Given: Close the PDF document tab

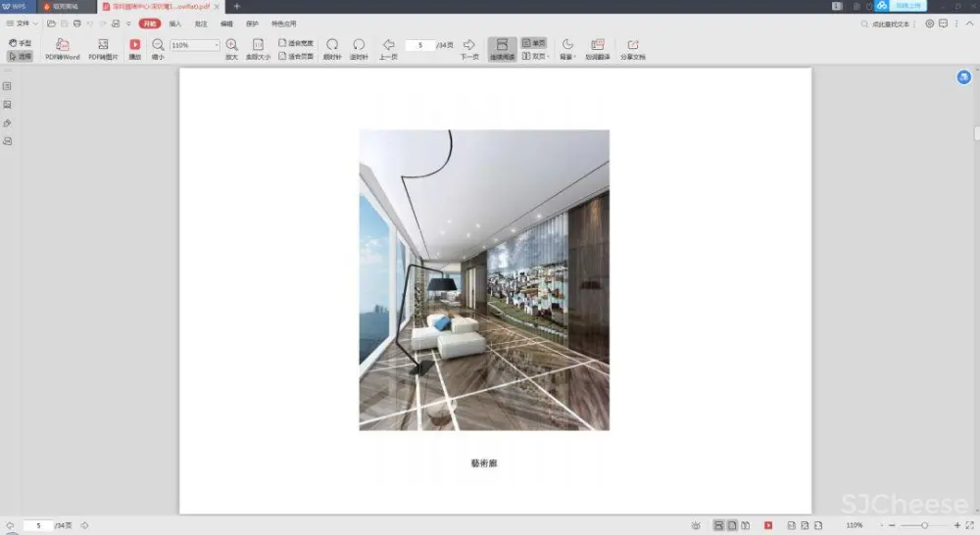Looking at the screenshot, I should point(217,6).
